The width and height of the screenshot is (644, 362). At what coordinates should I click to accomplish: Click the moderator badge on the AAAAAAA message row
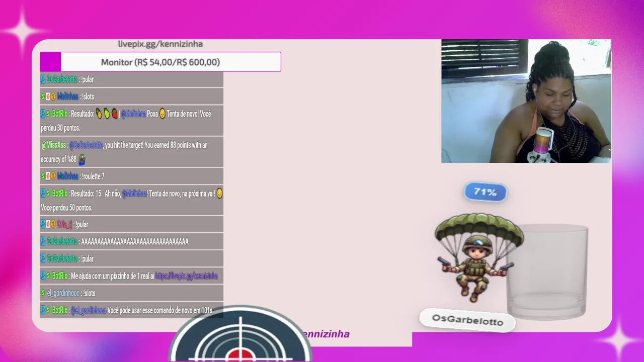click(43, 242)
